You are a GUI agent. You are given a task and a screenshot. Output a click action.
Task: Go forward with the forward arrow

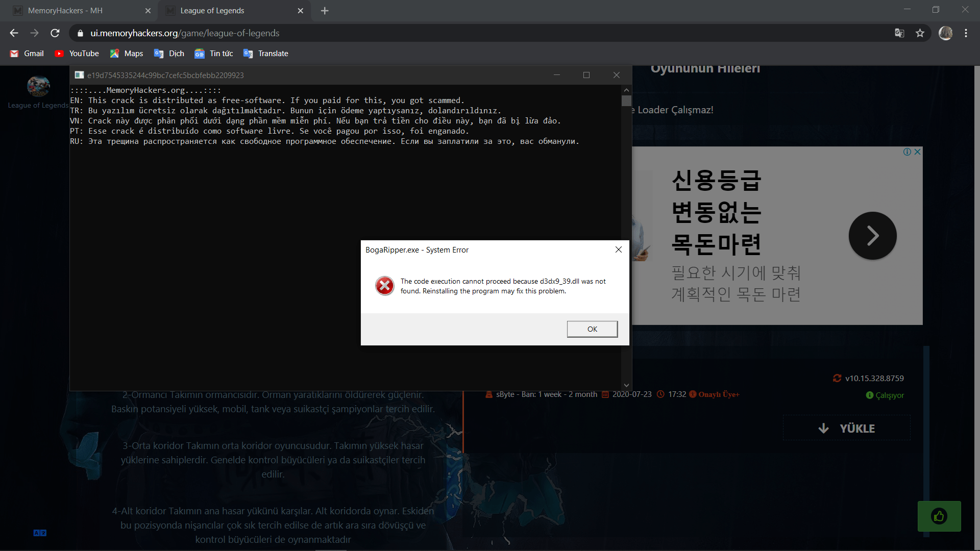34,33
